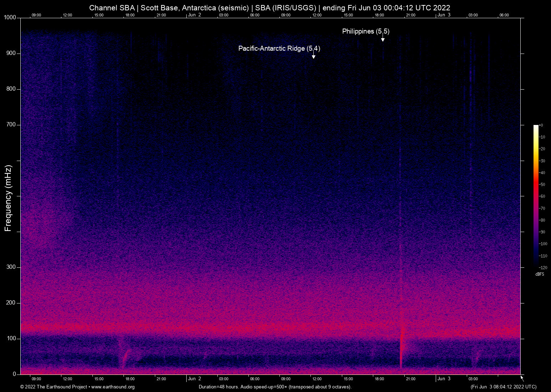Select the Jun 2 label on top axis
The width and height of the screenshot is (551, 392).
point(194,15)
